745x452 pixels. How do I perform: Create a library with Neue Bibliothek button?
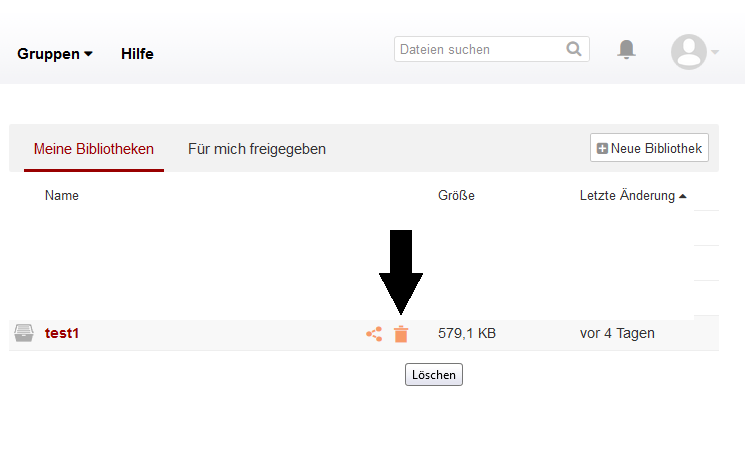[x=649, y=148]
